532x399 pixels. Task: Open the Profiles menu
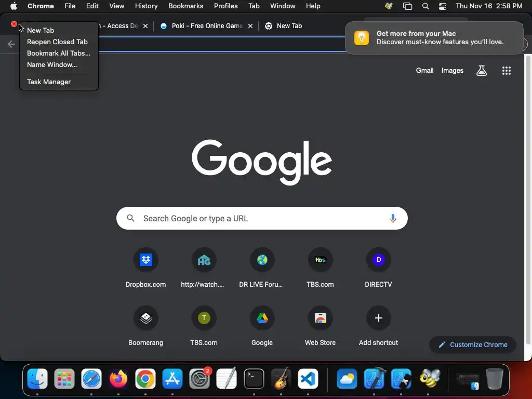point(225,6)
